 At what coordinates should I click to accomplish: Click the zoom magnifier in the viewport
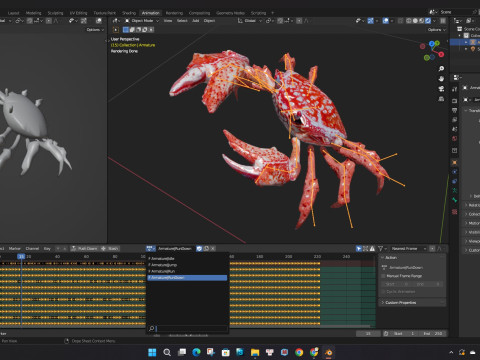click(x=441, y=69)
